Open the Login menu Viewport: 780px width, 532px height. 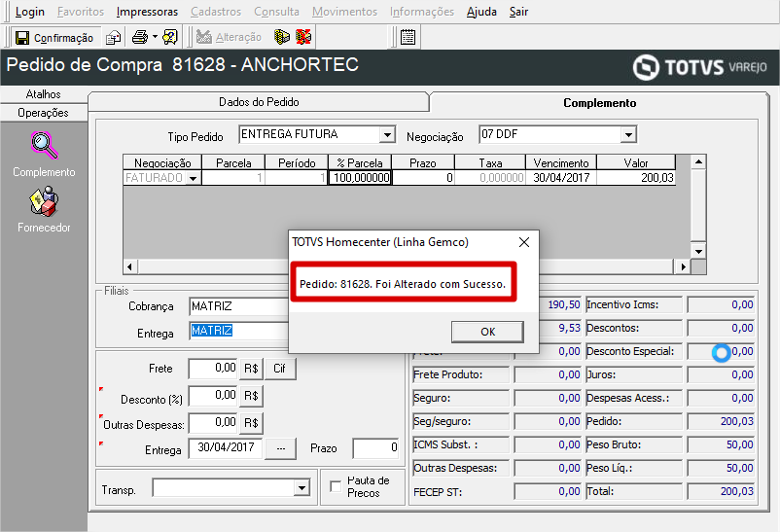pos(30,12)
